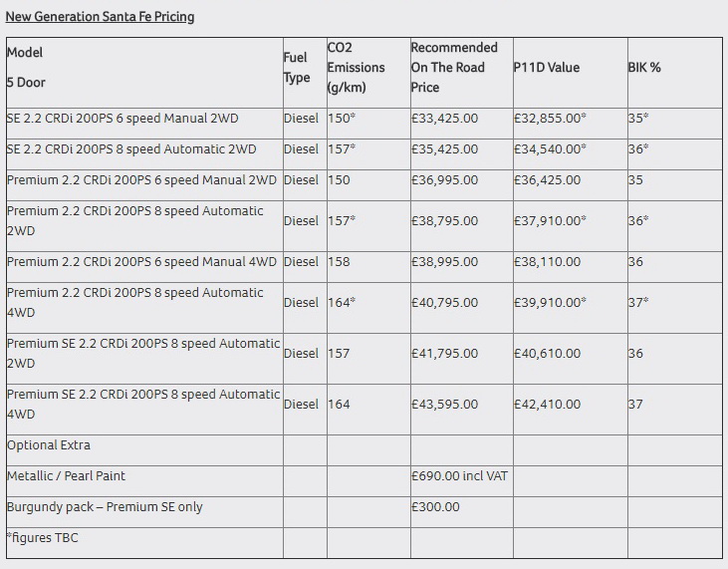Select the Metallic / Pearl Paint option
The image size is (728, 569).
(66, 476)
